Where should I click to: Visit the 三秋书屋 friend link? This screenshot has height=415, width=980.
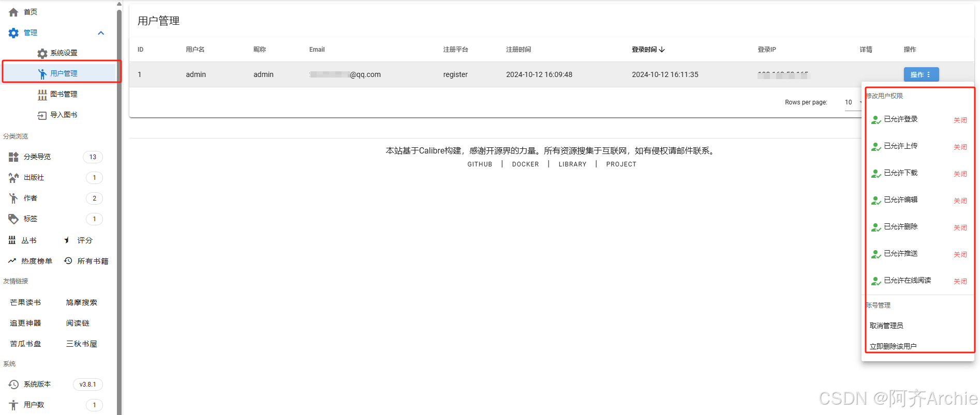81,344
